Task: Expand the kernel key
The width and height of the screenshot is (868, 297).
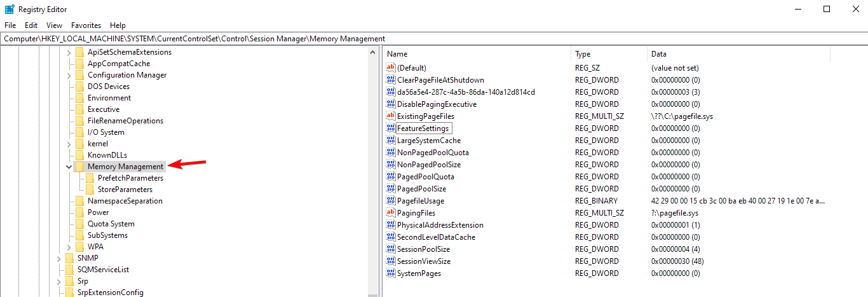Action: click(69, 144)
